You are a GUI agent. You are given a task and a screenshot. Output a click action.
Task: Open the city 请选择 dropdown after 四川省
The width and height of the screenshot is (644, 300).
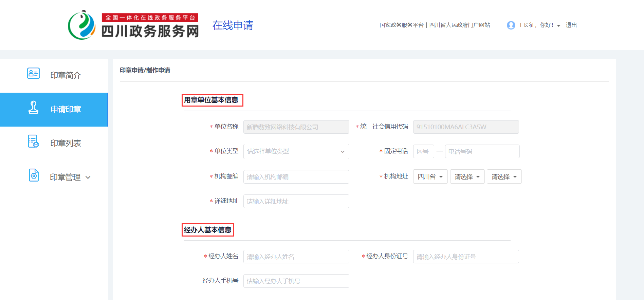(467, 176)
